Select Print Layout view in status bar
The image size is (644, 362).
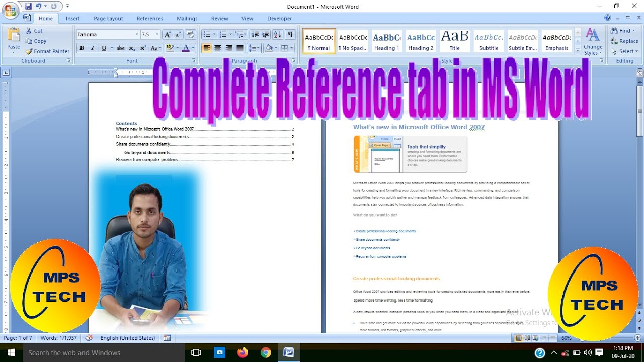click(519, 338)
